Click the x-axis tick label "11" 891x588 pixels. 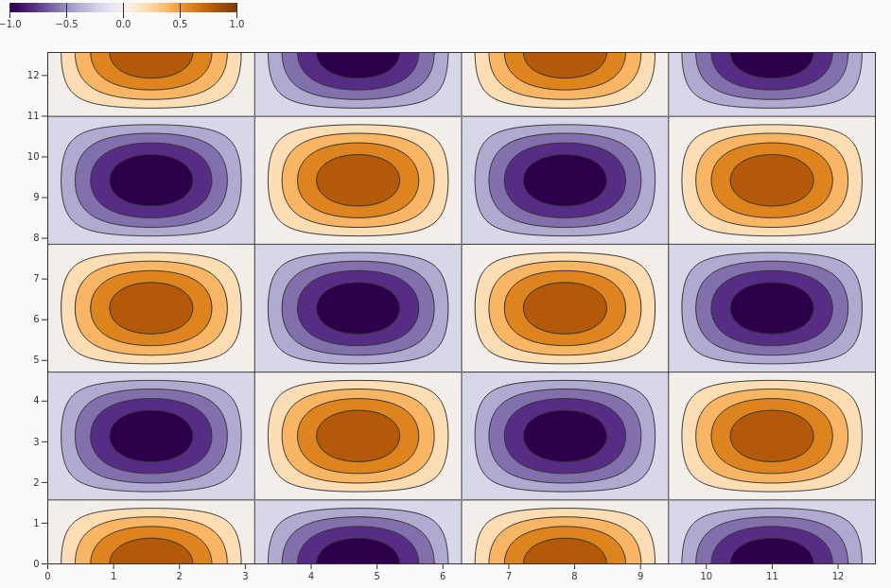[x=772, y=576]
